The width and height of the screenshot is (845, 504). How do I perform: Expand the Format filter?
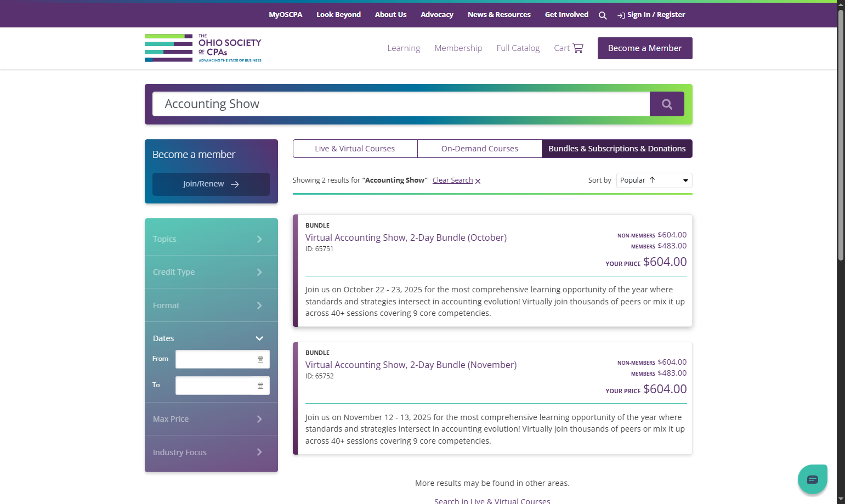(211, 305)
